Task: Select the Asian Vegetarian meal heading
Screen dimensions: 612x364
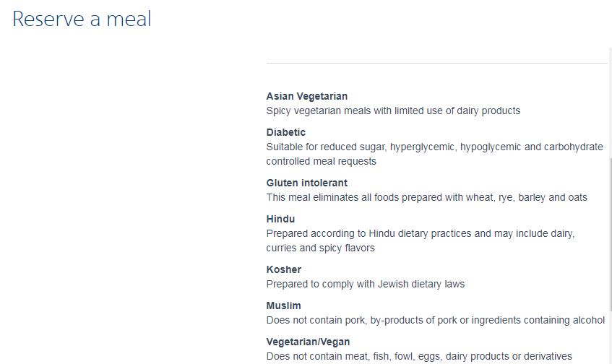Action: [x=306, y=96]
